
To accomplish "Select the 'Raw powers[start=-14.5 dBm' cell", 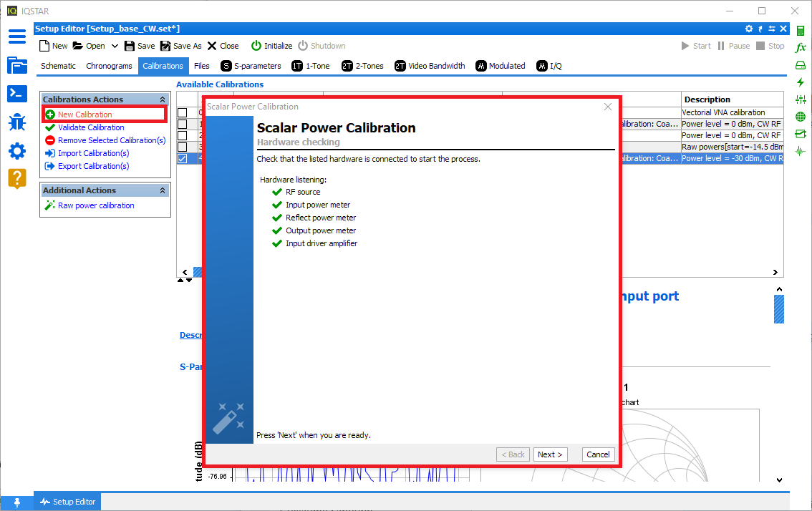I will [x=733, y=147].
